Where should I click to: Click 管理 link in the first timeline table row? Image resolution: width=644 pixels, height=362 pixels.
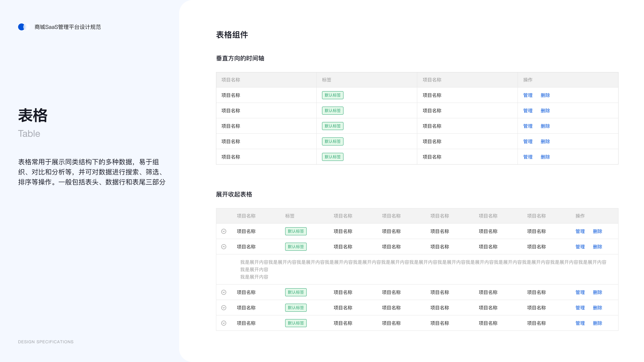point(528,95)
